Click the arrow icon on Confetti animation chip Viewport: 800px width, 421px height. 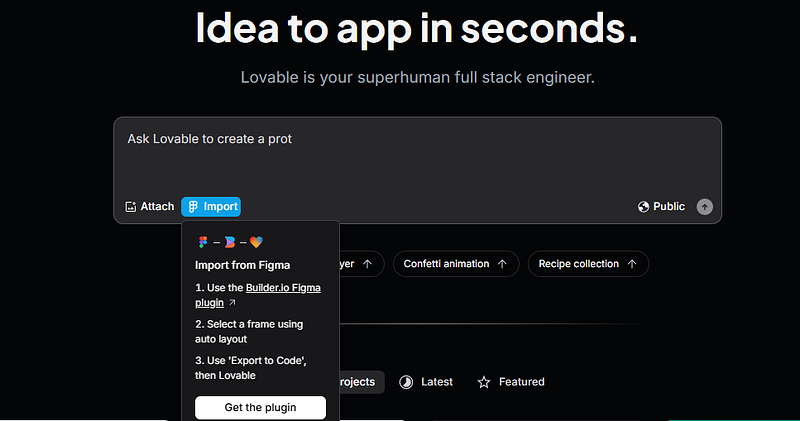click(x=502, y=264)
